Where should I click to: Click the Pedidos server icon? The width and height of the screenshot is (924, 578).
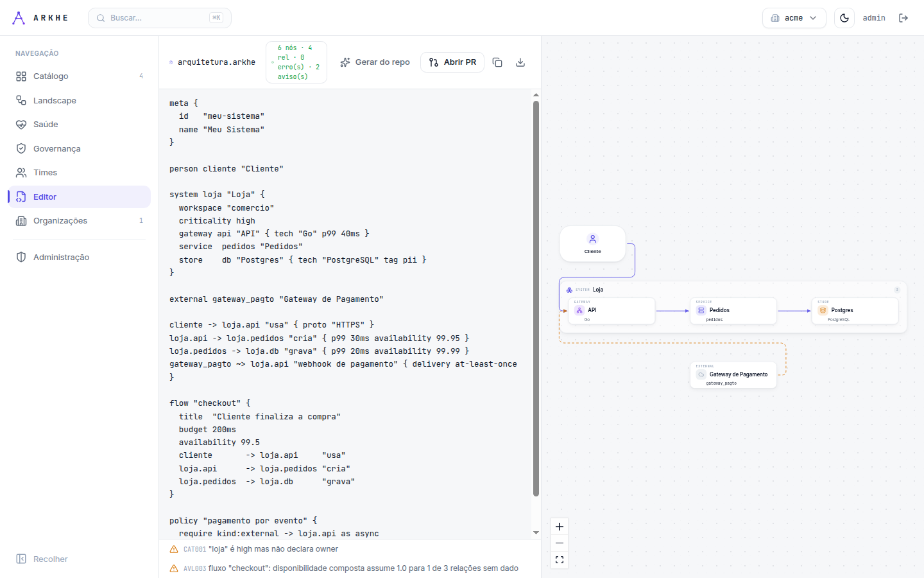pyautogui.click(x=701, y=310)
